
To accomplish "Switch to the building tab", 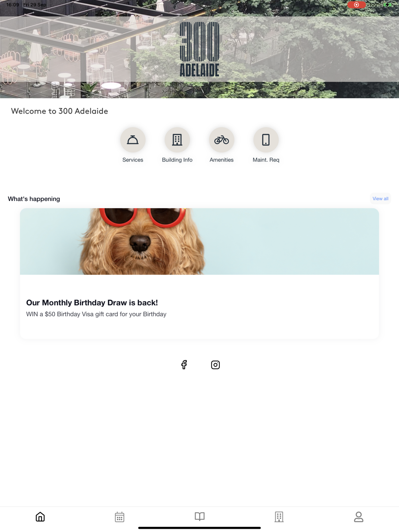I will [279, 517].
